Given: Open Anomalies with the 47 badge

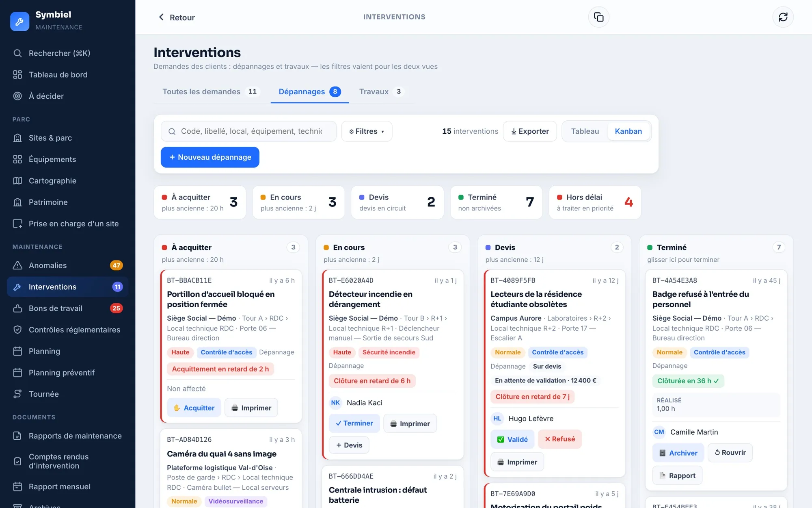Looking at the screenshot, I should tap(67, 265).
